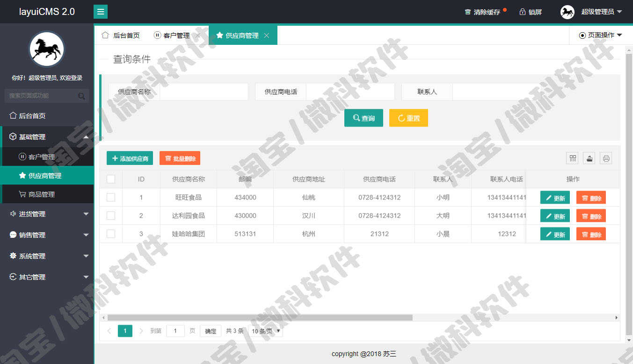Click the pause-circle icon beside 客户管理 in sidebar
This screenshot has width=633, height=364.
22,157
